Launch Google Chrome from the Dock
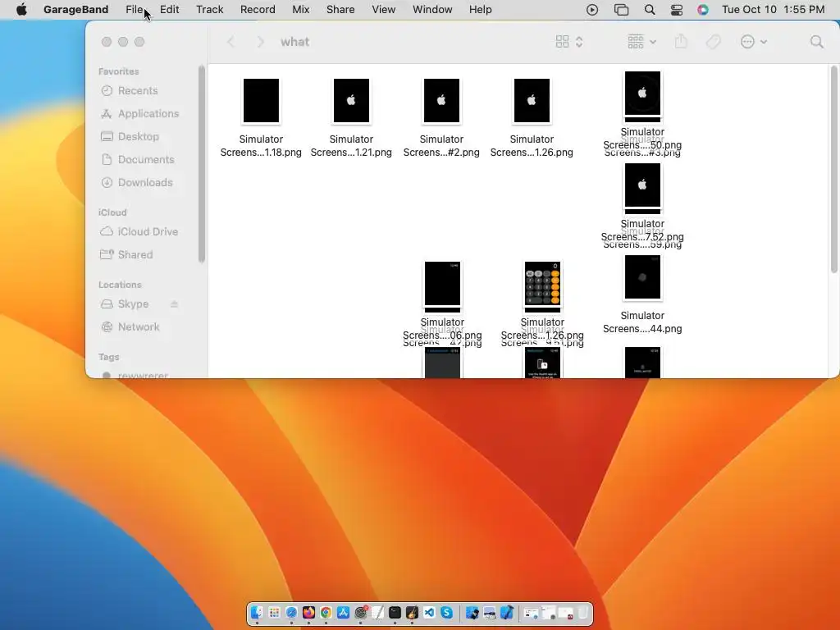This screenshot has width=840, height=630. 326,612
